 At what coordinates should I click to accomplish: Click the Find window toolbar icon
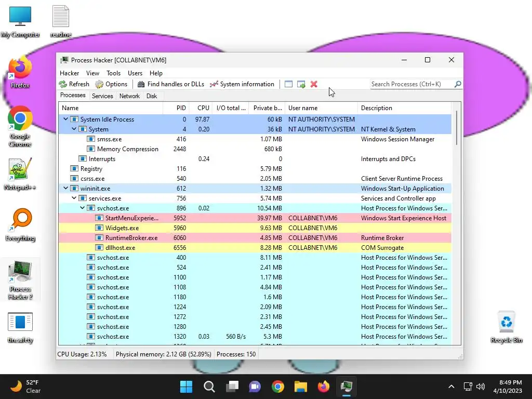288,84
